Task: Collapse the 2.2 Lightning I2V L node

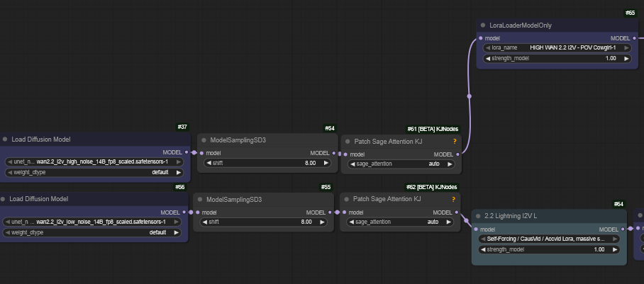Action: pos(478,215)
